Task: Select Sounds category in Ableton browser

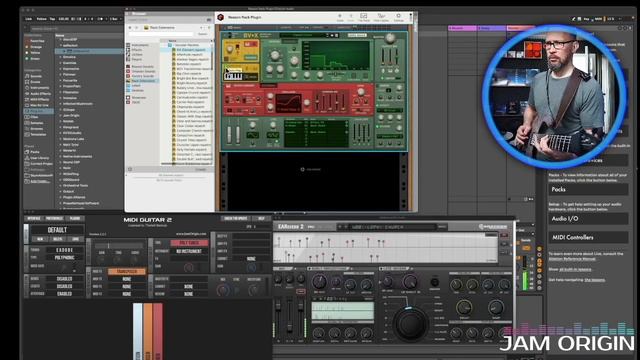Action: click(x=36, y=76)
